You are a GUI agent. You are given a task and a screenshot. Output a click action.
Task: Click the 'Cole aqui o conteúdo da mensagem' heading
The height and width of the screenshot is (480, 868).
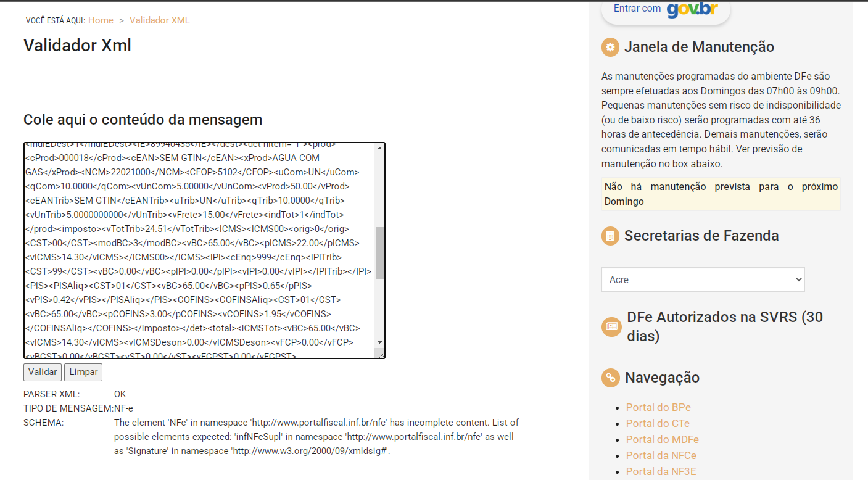(x=143, y=120)
